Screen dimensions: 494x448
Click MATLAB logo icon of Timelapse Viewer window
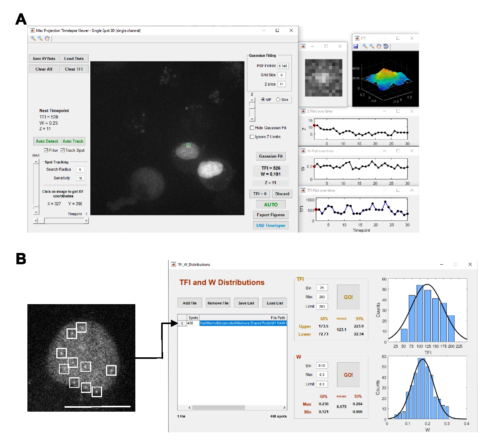(x=32, y=30)
